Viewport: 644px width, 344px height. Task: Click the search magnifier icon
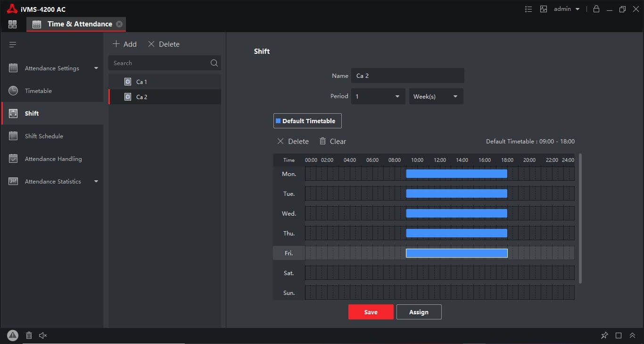click(x=214, y=63)
